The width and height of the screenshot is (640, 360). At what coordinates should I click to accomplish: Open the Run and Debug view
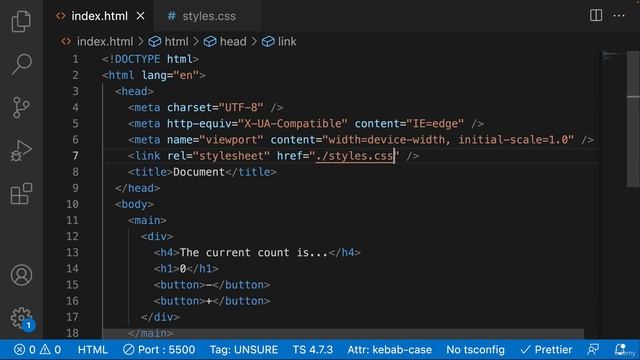point(21,151)
